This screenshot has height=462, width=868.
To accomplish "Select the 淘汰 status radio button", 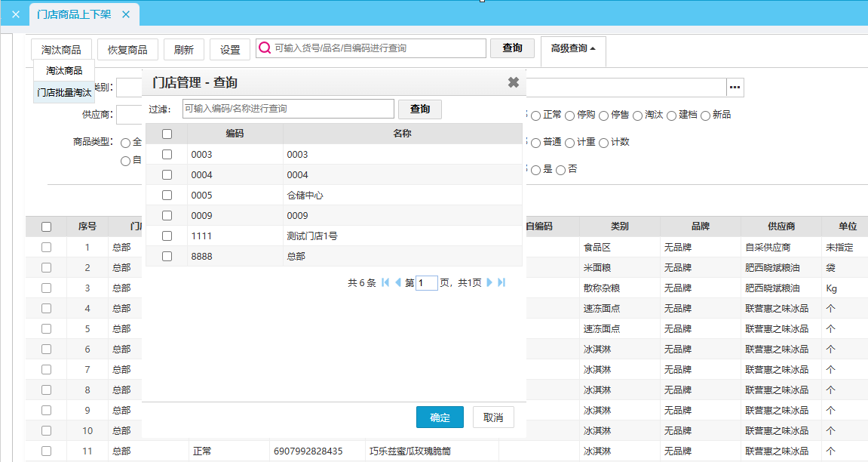I will [637, 115].
